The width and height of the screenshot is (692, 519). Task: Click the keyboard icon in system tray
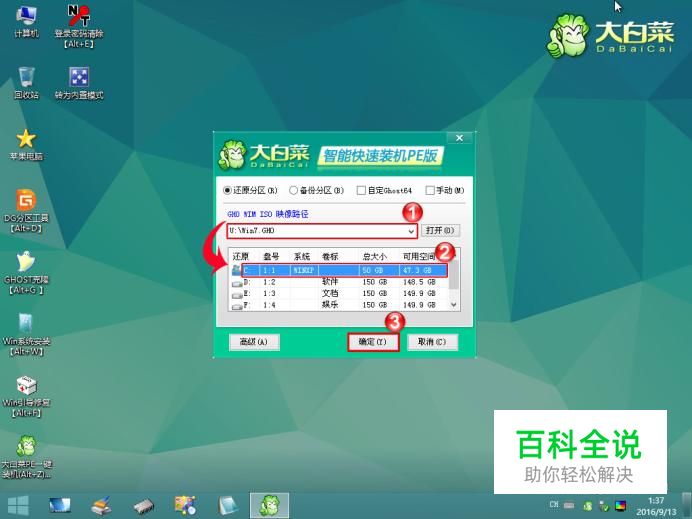point(569,505)
